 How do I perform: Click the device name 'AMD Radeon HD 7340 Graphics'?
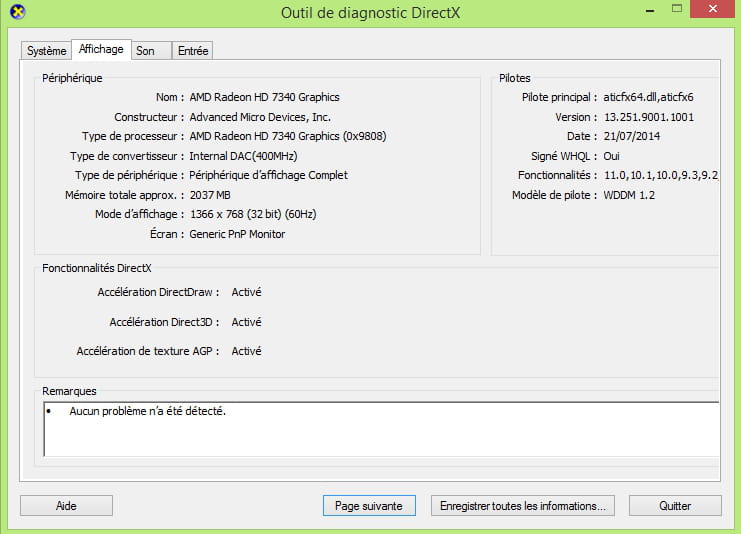point(264,97)
